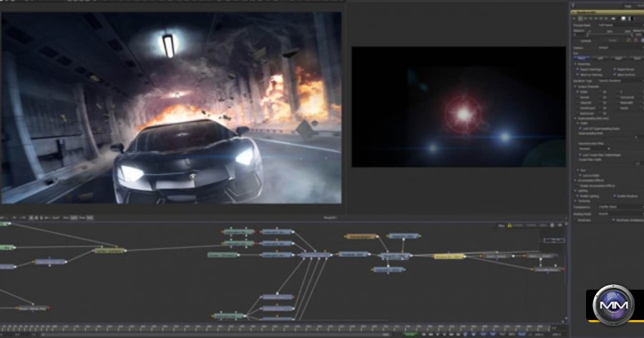Viewport: 644px width, 338px height.
Task: Toggle the Report Errors checkbox
Action: 615,69
